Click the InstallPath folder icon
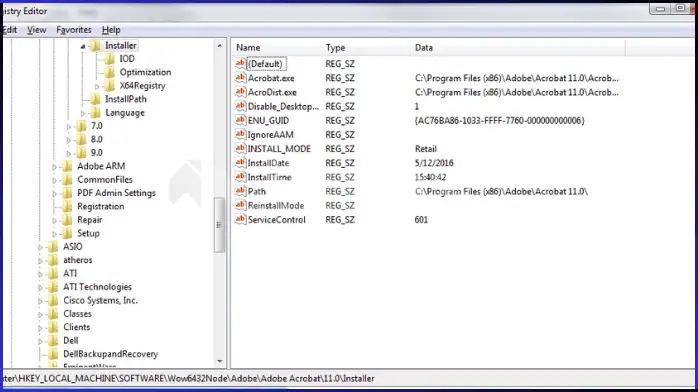The height and width of the screenshot is (392, 698). point(95,99)
